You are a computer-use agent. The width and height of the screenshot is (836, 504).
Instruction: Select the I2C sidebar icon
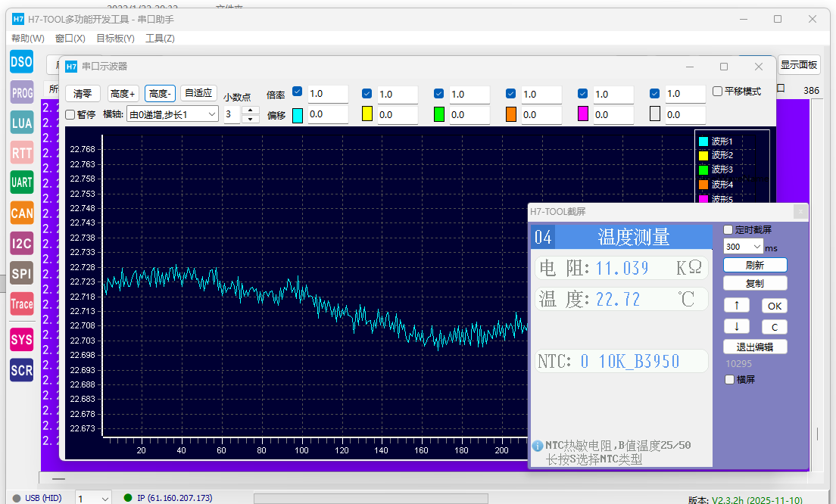22,243
